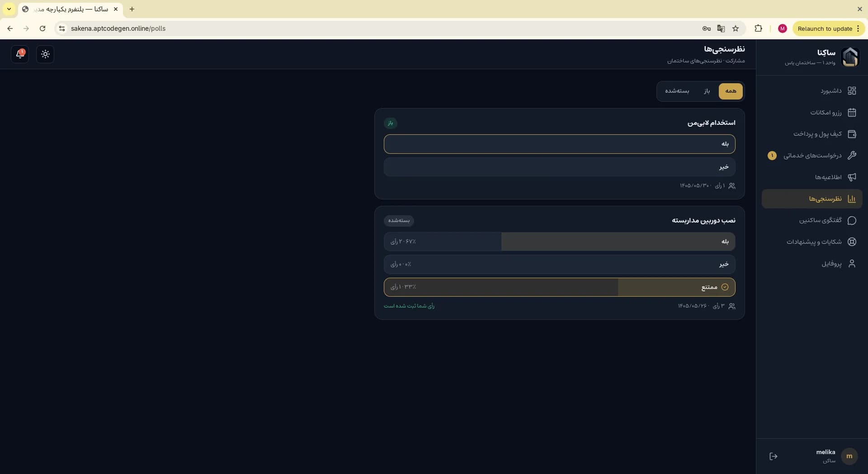The height and width of the screenshot is (474, 868).
Task: Select the همه filter tab
Action: [x=731, y=91]
